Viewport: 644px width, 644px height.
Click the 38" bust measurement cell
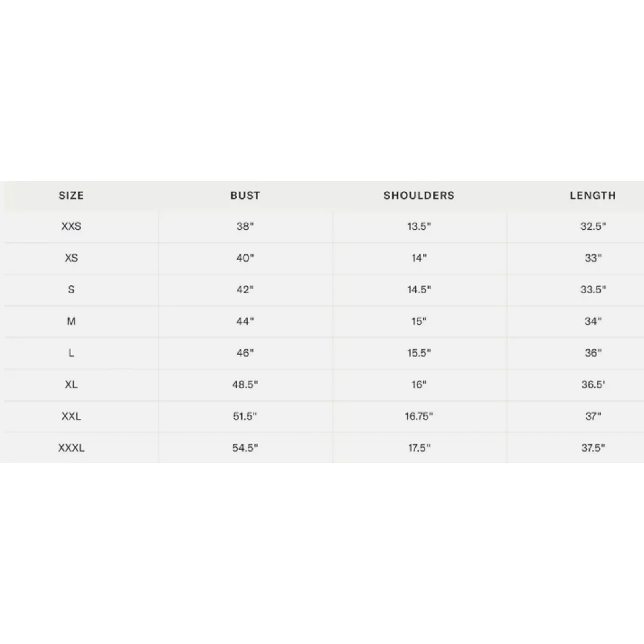[245, 226]
